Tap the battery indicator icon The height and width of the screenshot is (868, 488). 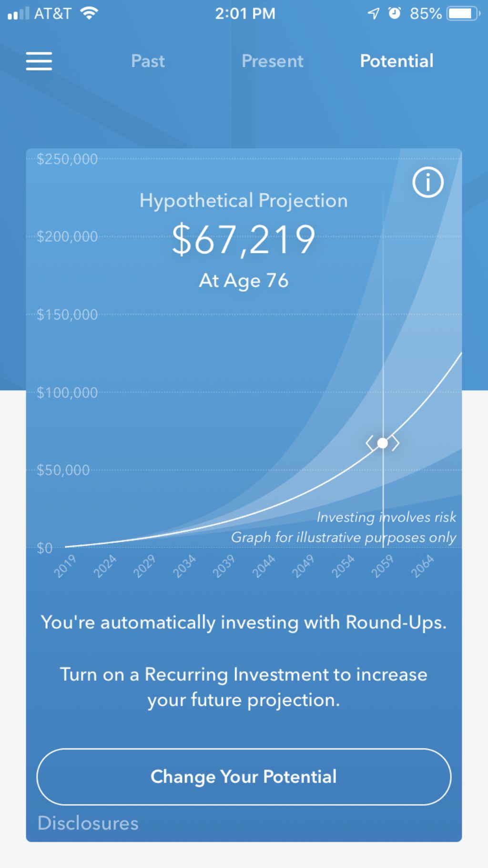pos(463,13)
